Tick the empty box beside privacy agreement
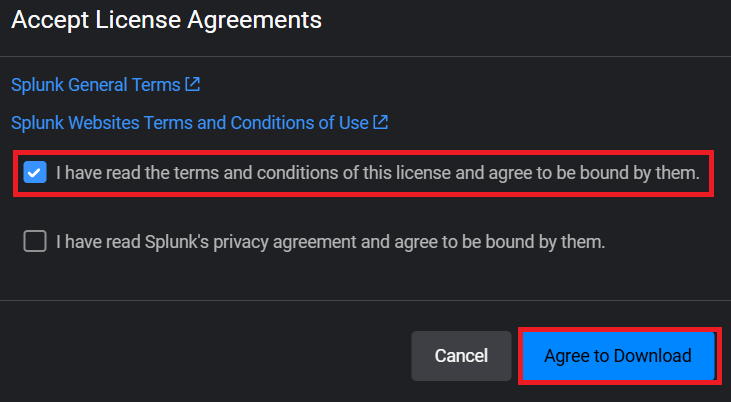Screen dimensions: 731x402 [35, 241]
